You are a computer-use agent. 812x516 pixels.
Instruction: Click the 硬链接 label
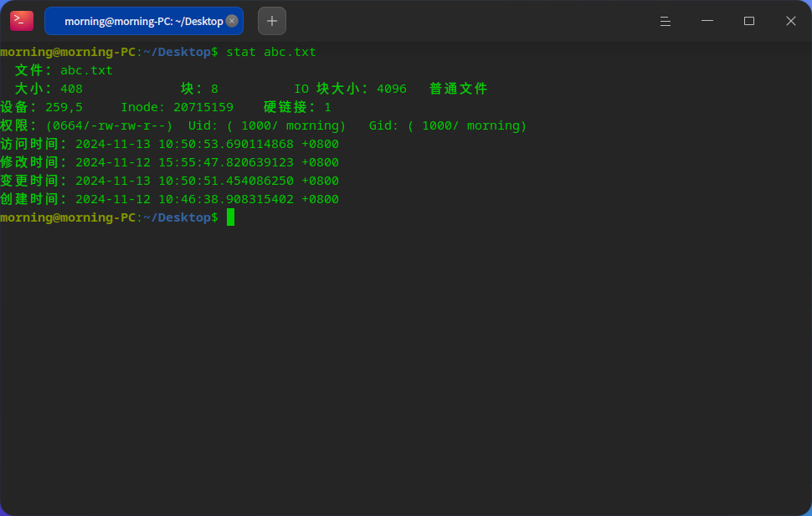pyautogui.click(x=289, y=107)
